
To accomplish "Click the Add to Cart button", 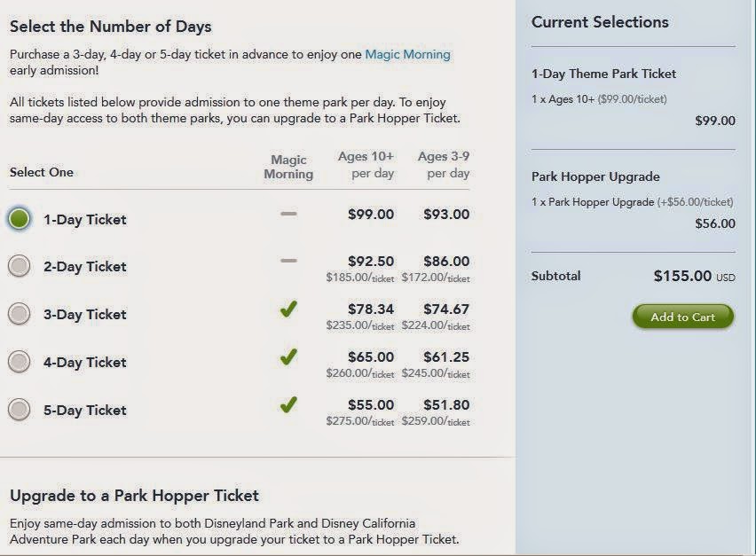I will pyautogui.click(x=682, y=317).
